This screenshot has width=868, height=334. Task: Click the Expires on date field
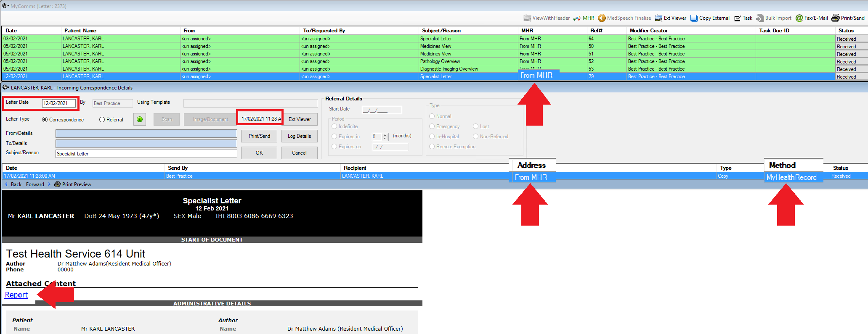point(390,147)
